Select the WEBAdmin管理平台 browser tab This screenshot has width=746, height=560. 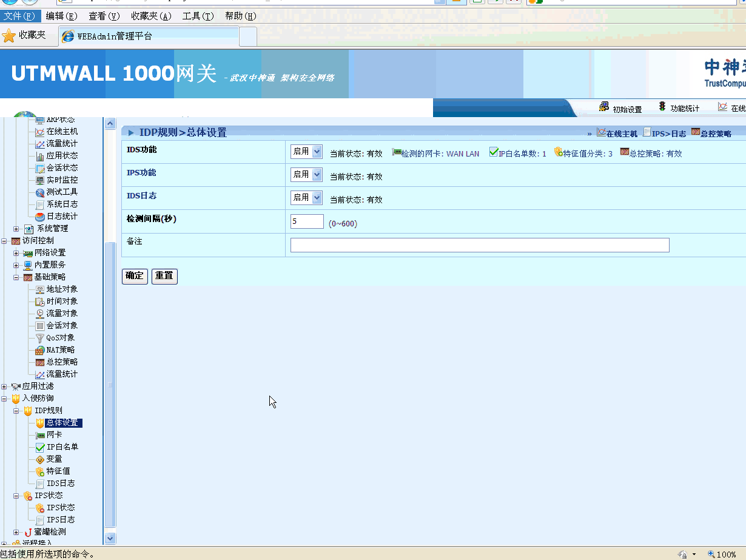click(149, 36)
